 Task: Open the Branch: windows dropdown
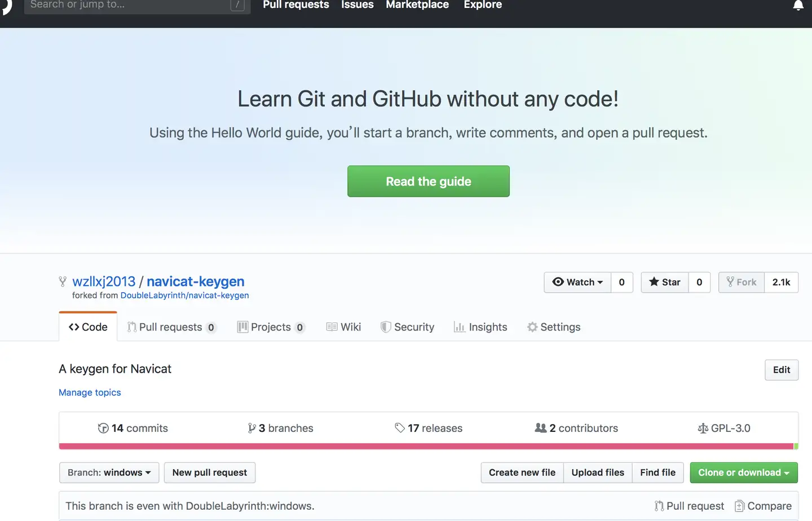[x=109, y=473]
